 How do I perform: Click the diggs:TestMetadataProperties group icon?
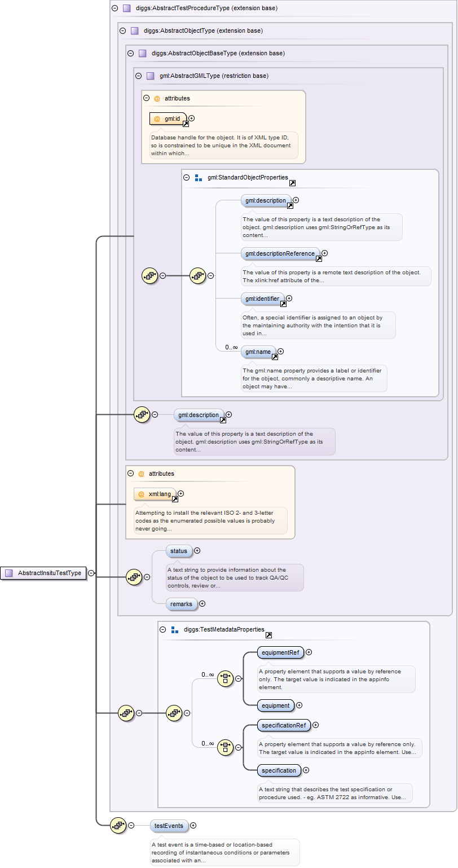[x=175, y=629]
